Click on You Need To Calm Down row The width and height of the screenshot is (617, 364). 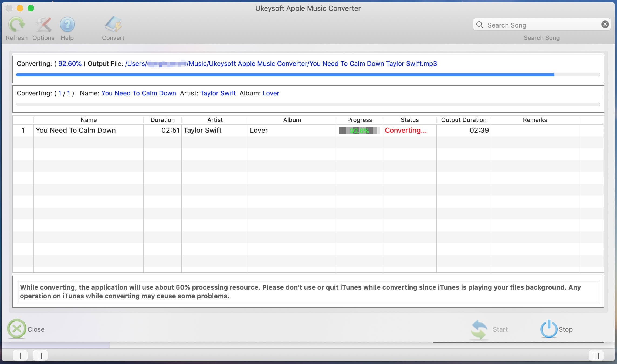(x=308, y=130)
